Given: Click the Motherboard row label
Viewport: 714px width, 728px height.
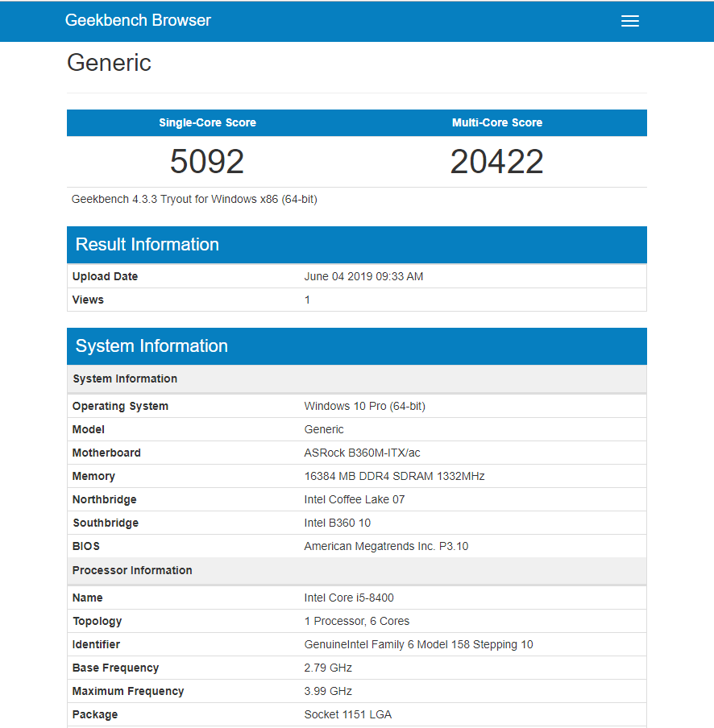Looking at the screenshot, I should pos(106,453).
